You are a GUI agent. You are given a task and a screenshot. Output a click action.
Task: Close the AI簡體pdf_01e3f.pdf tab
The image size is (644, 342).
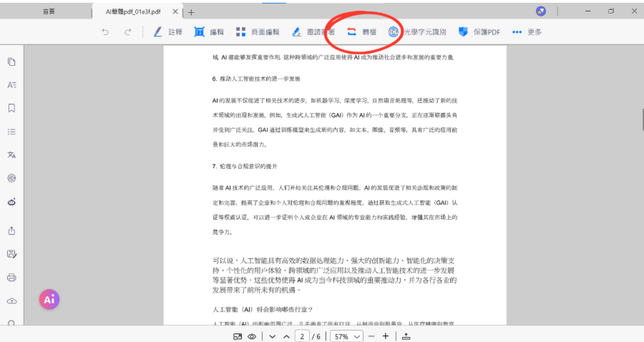click(175, 11)
